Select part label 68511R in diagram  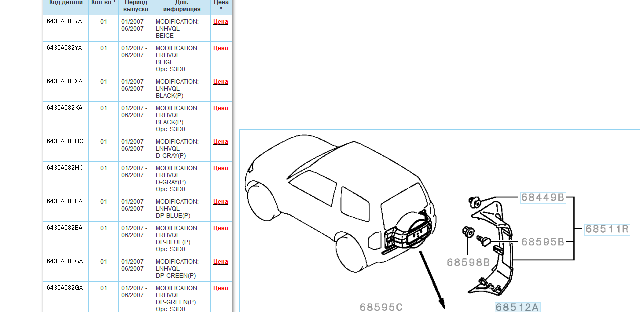(x=607, y=229)
